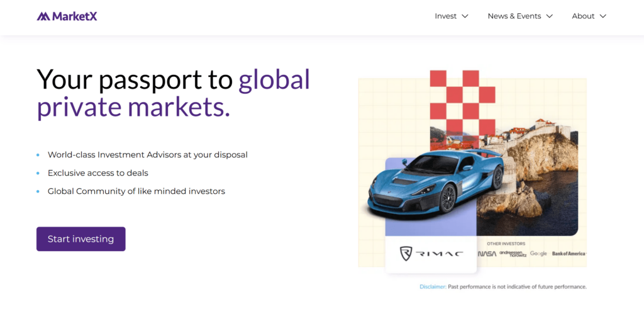644x333 pixels.
Task: Click the Bank of America logo
Action: click(569, 254)
